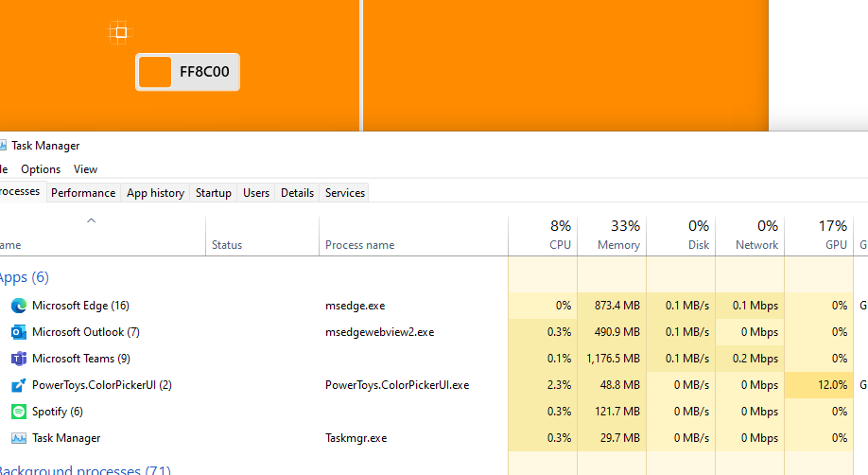Click the Task Manager row icon
The height and width of the screenshot is (475, 868).
[x=19, y=438]
